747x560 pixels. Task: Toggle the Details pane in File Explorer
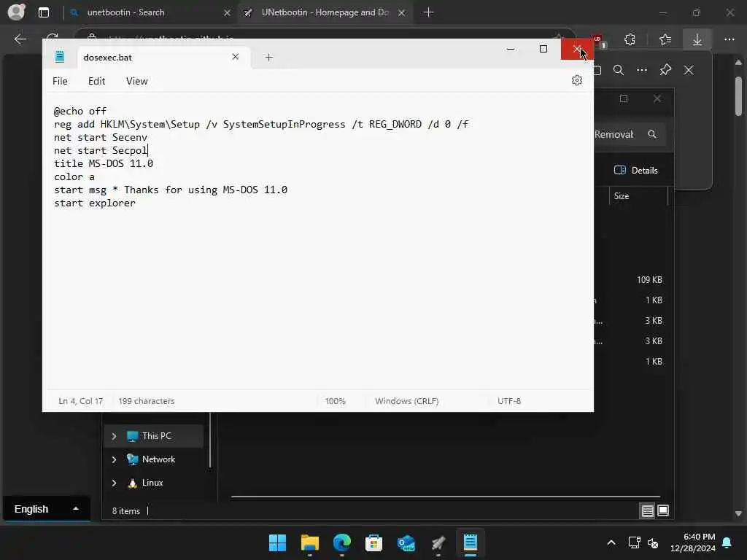(636, 171)
